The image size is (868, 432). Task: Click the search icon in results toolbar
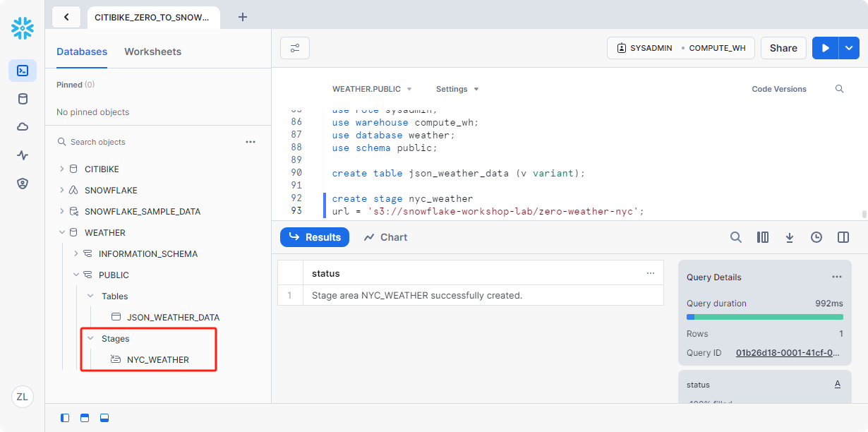735,237
